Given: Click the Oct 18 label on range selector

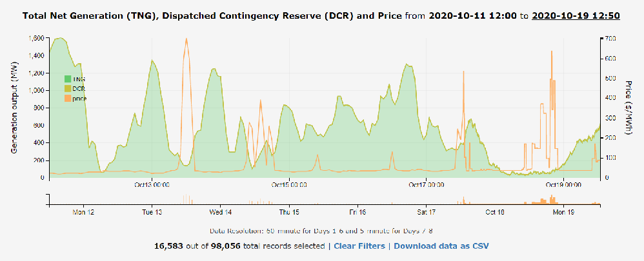Looking at the screenshot, I should [495, 212].
